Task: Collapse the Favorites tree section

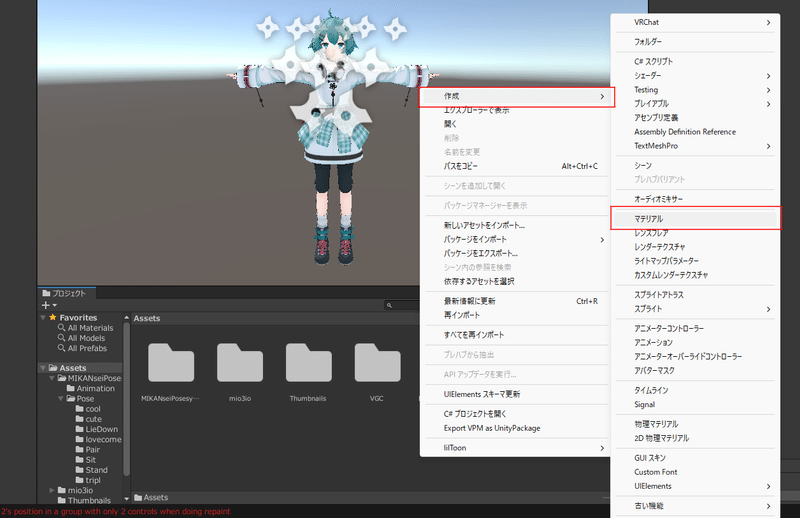Action: click(x=43, y=317)
